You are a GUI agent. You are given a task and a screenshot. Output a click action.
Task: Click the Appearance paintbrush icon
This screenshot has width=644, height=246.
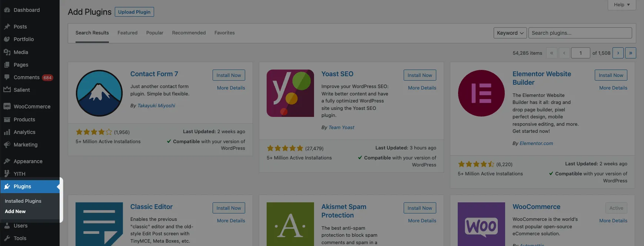(x=7, y=161)
